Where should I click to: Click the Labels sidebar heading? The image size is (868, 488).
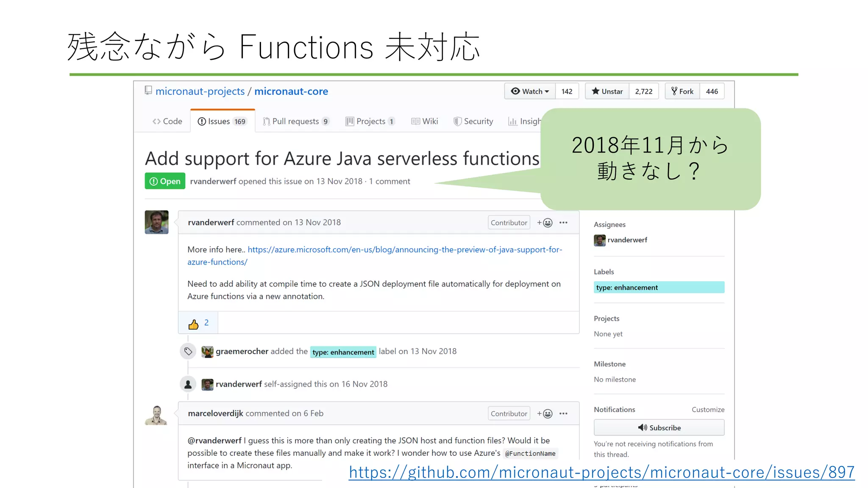[604, 272]
